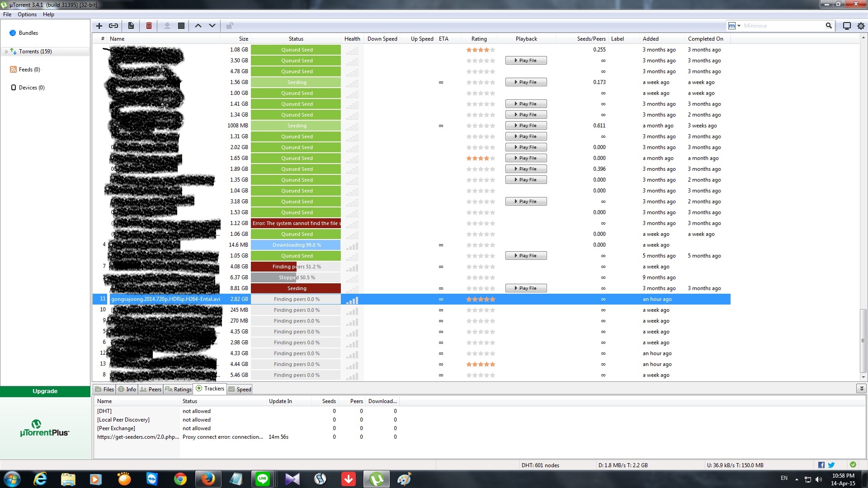Click the Unlock Bundle toolbar icon
The height and width of the screenshot is (488, 868).
click(230, 26)
